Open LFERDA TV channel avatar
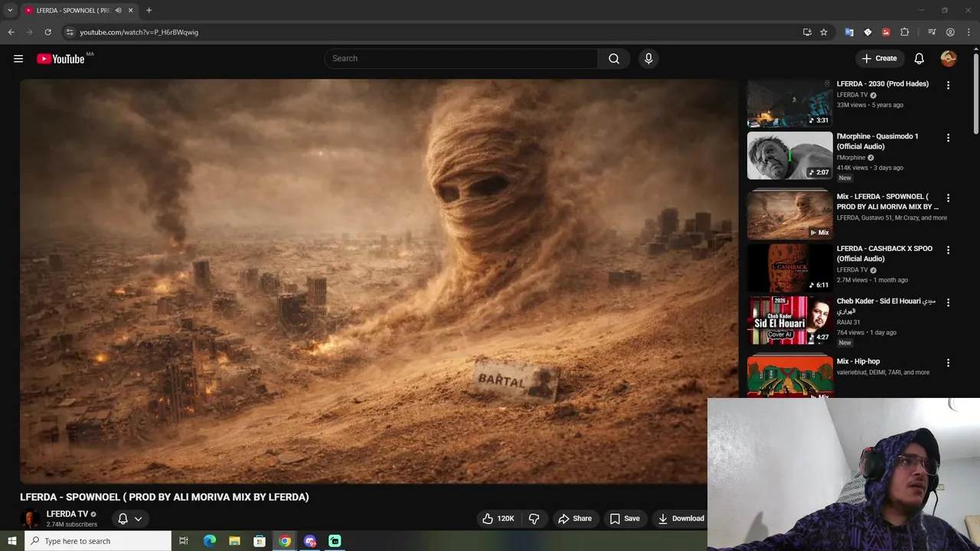The width and height of the screenshot is (980, 551). [x=31, y=519]
